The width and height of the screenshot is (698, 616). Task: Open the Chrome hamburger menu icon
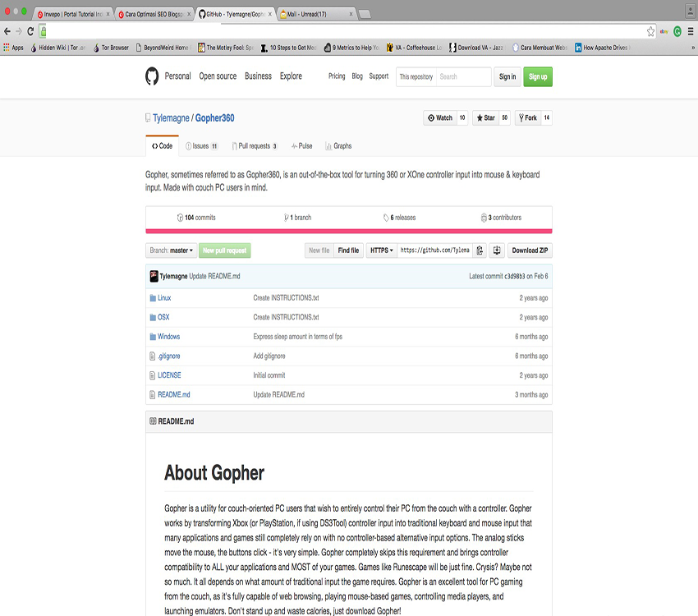(691, 31)
